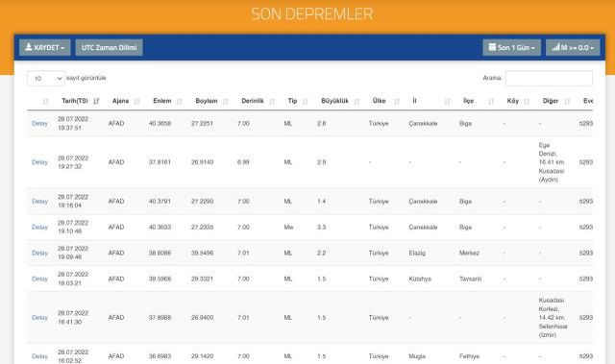This screenshot has width=615, height=364.
Task: Select the Fethiye district cell
Action: pos(470,356)
